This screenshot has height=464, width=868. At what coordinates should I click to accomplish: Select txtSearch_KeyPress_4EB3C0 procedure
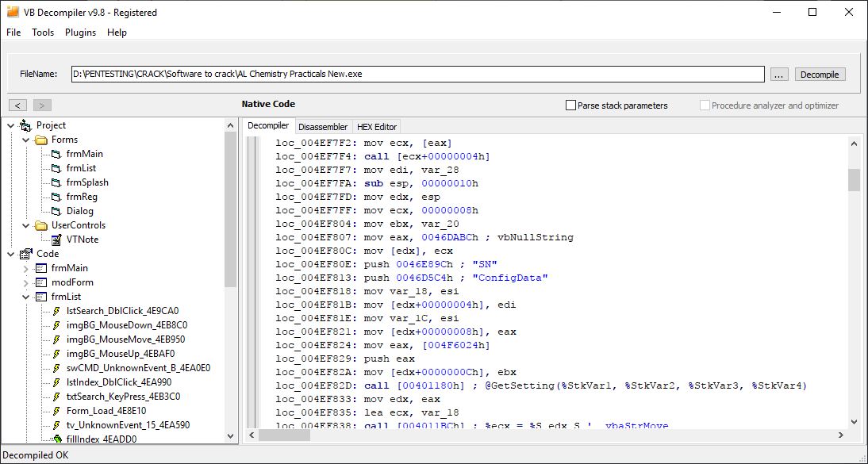pyautogui.click(x=123, y=397)
